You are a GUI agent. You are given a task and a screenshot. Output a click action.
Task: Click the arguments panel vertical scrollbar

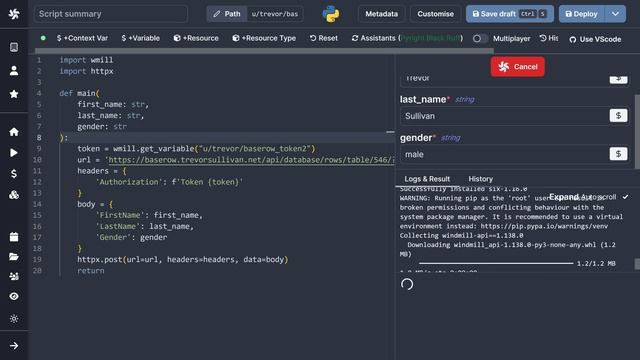click(637, 131)
